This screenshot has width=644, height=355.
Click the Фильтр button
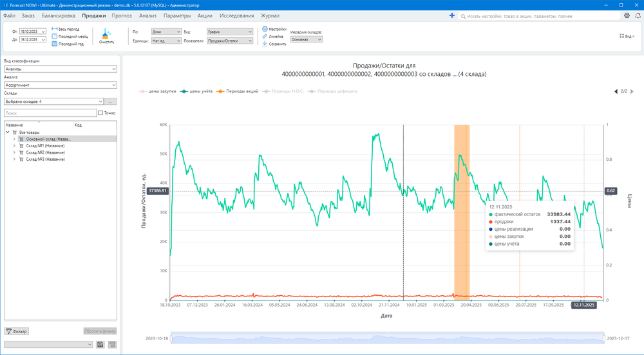(x=17, y=331)
